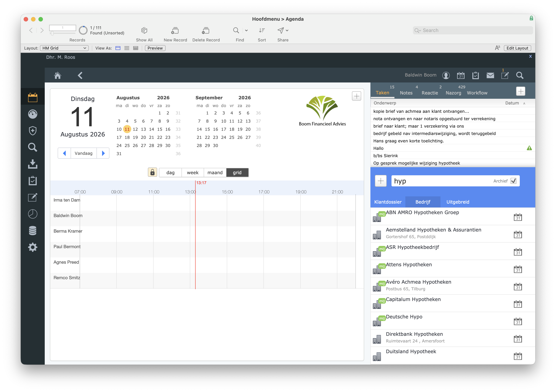The height and width of the screenshot is (392, 556).
Task: Open the Layout HM Grid dropdown
Action: (x=64, y=48)
